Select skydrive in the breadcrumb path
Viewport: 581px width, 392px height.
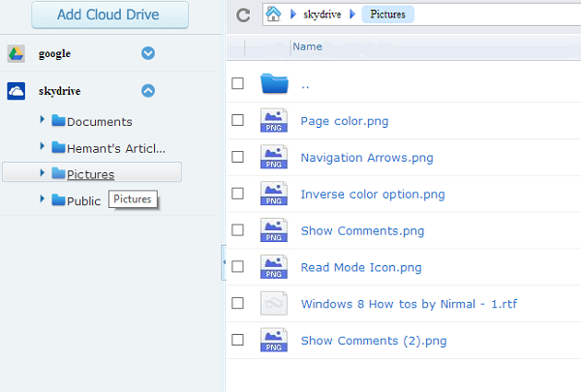pos(322,15)
